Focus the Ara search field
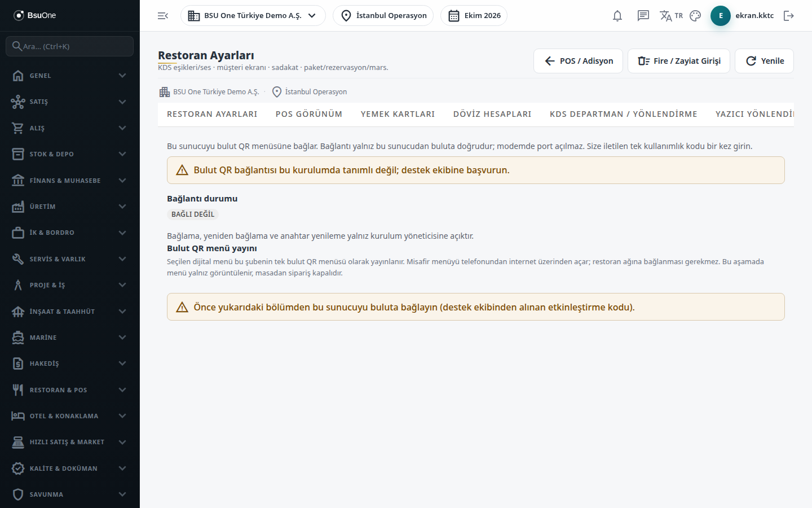 click(70, 46)
